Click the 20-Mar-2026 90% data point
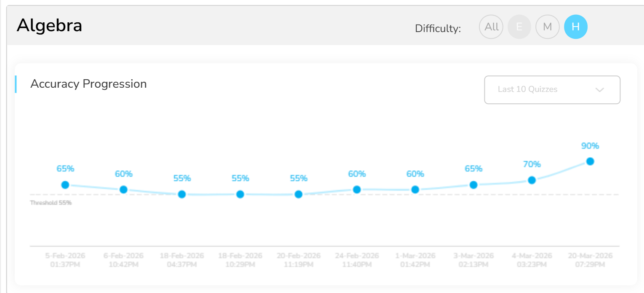Image resolution: width=644 pixels, height=293 pixels. point(590,161)
